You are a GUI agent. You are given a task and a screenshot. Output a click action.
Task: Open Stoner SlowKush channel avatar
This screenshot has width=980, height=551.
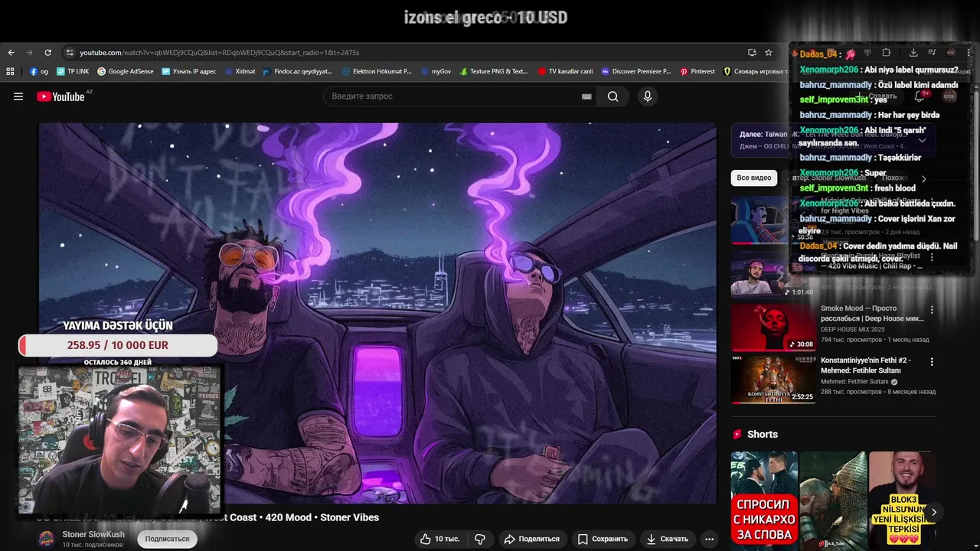click(x=47, y=539)
